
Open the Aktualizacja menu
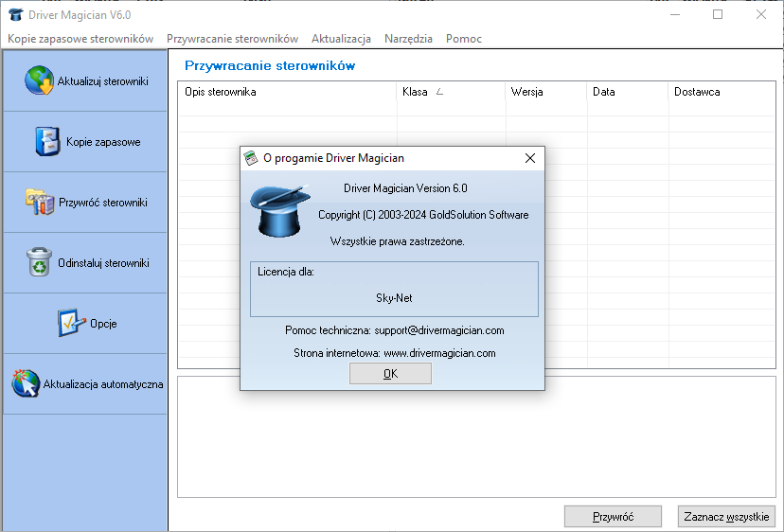click(x=341, y=39)
